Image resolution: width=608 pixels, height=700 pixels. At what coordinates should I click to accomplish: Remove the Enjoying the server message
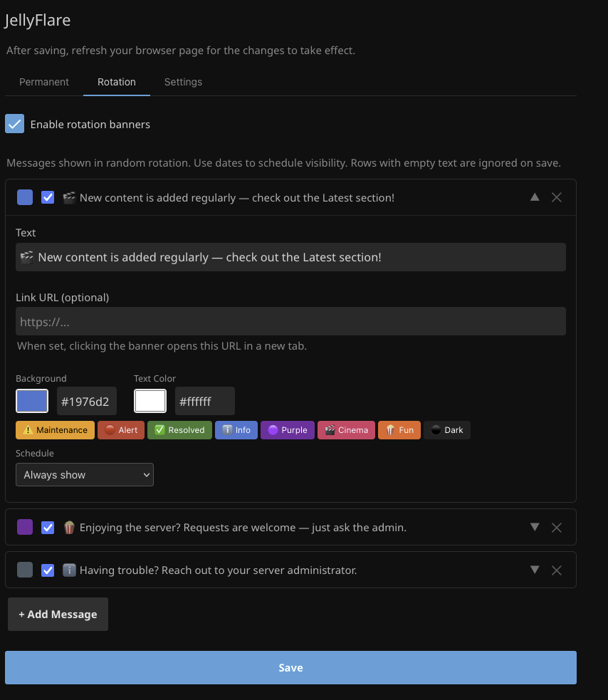[556, 528]
